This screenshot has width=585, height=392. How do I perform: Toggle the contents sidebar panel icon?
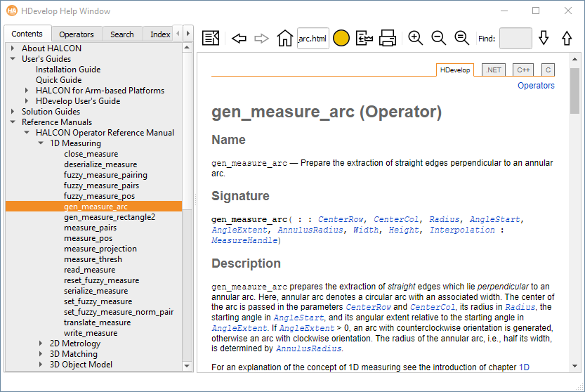point(211,38)
